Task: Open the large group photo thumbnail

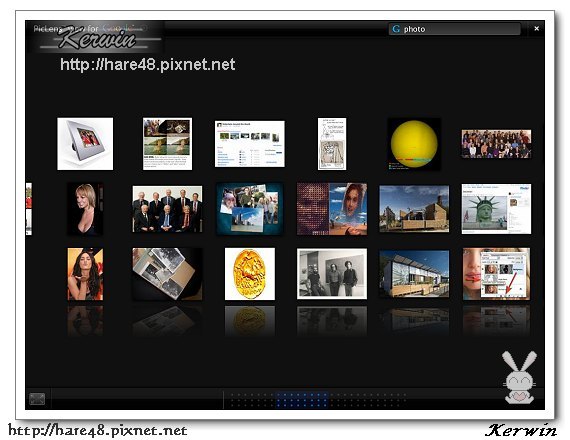Action: pyautogui.click(x=496, y=144)
